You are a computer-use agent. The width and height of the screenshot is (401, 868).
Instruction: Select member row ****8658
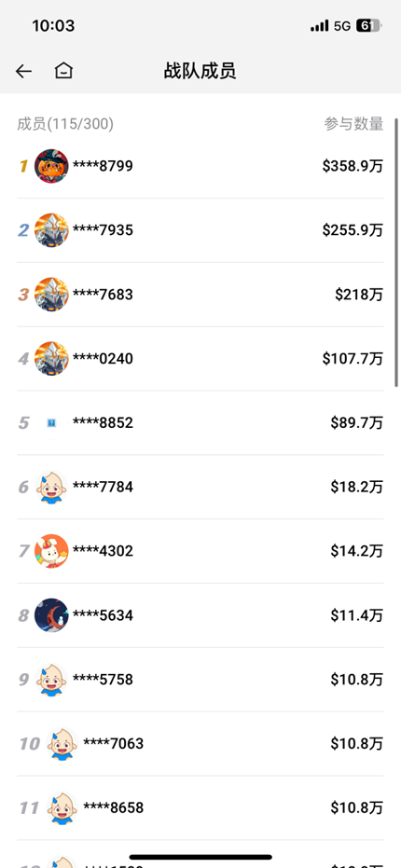point(200,807)
